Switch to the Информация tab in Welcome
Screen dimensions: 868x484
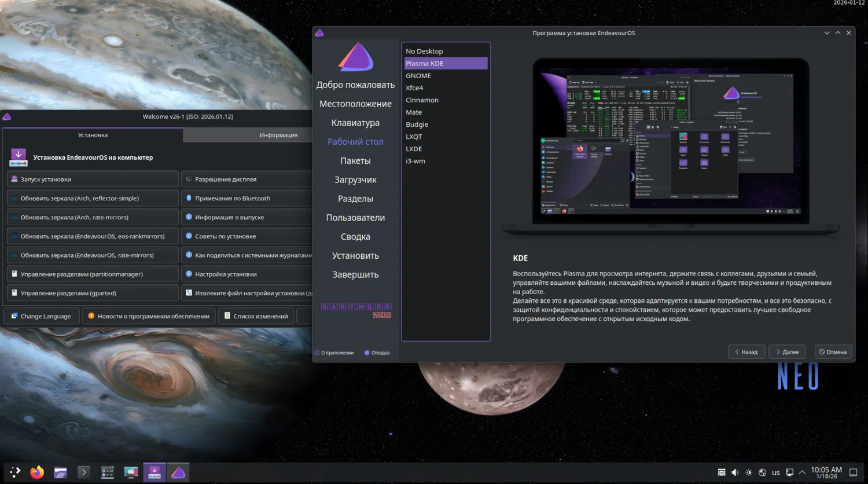pyautogui.click(x=248, y=135)
